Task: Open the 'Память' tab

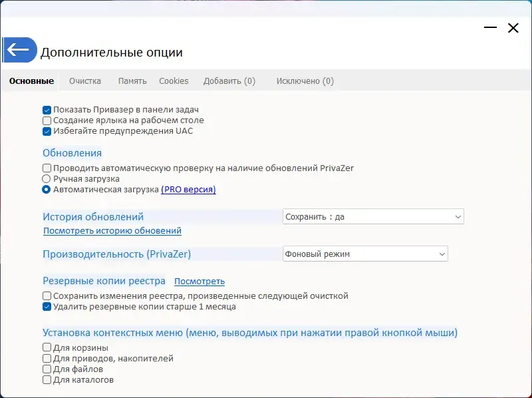Action: tap(132, 81)
